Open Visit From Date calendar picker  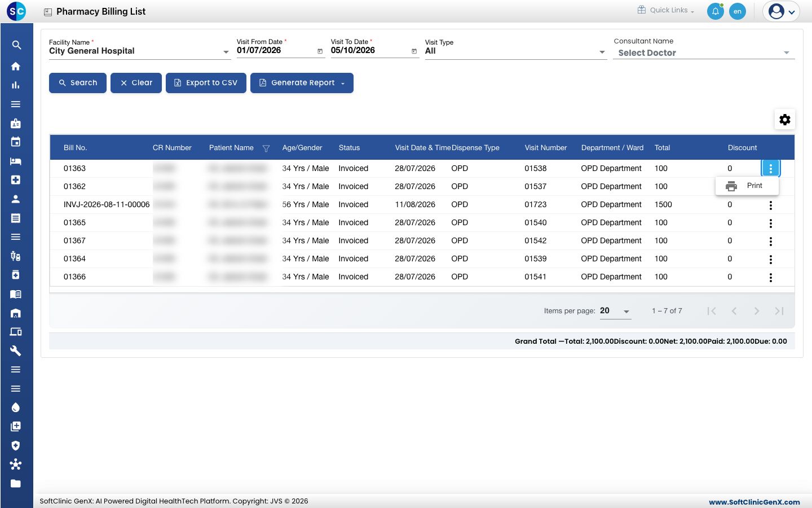point(320,51)
